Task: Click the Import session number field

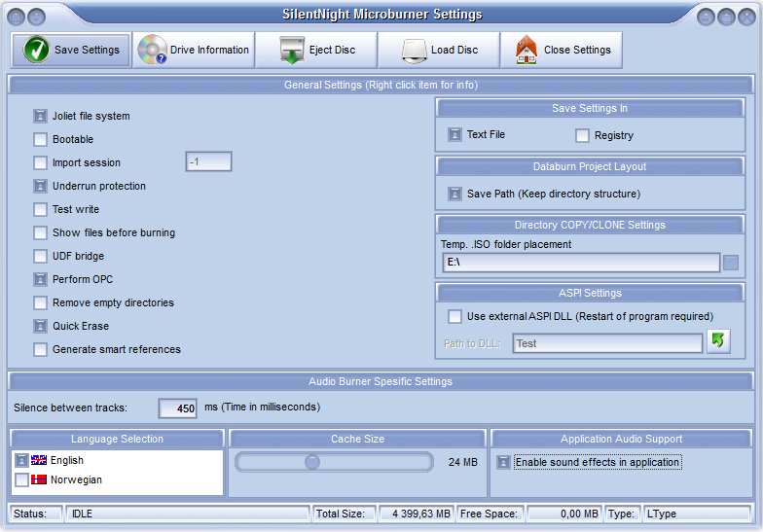Action: click(208, 161)
